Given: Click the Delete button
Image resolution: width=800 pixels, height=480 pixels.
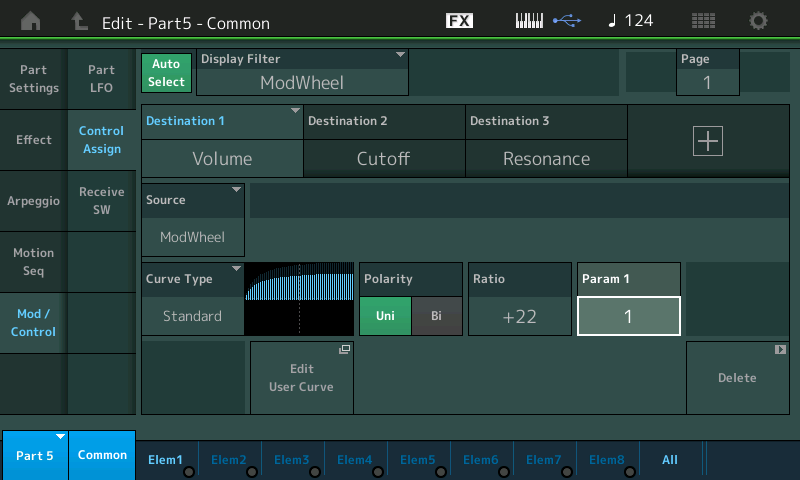Looking at the screenshot, I should tap(737, 378).
